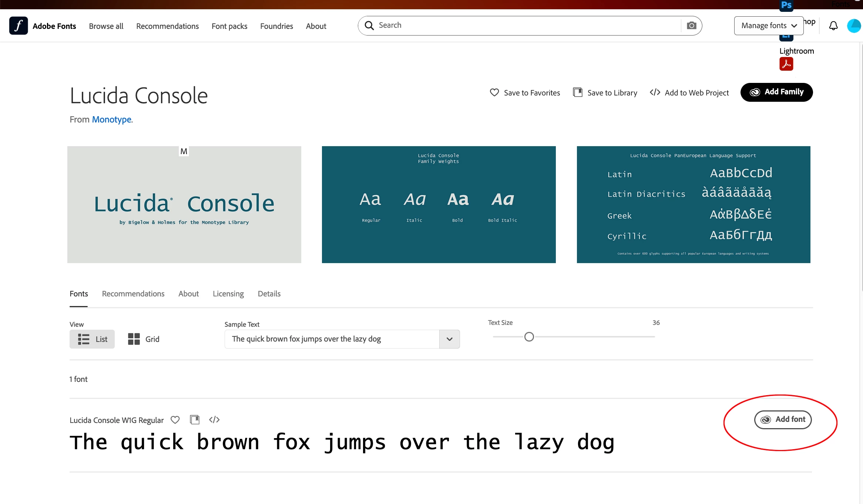Viewport: 863px width, 504px height.
Task: Click the Acrobat app icon
Action: (x=786, y=64)
